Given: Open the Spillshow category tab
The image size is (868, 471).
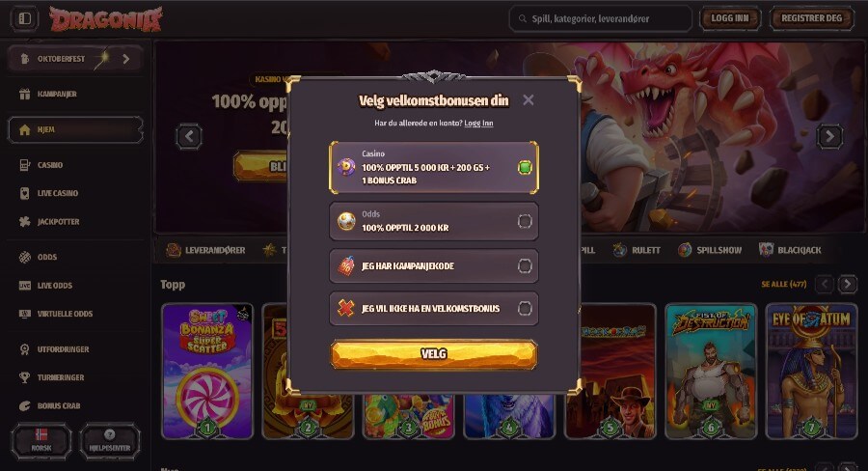Looking at the screenshot, I should pyautogui.click(x=710, y=250).
